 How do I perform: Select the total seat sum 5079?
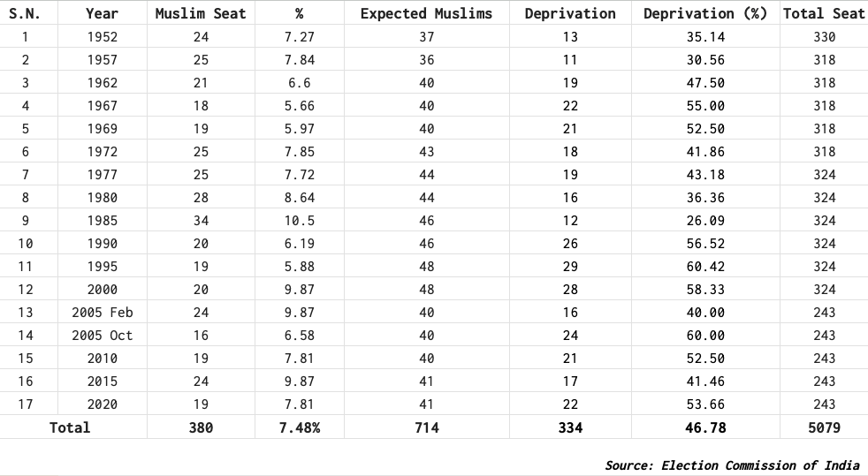tap(824, 427)
